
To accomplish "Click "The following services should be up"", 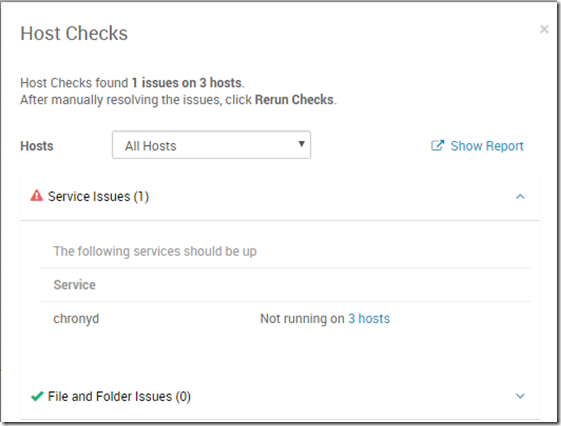I will click(155, 251).
